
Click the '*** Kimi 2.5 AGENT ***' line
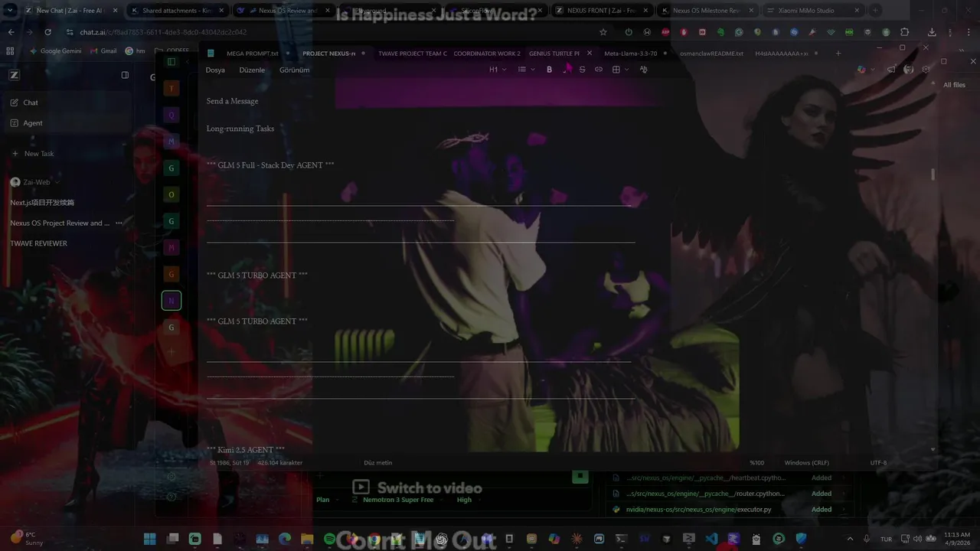click(246, 450)
